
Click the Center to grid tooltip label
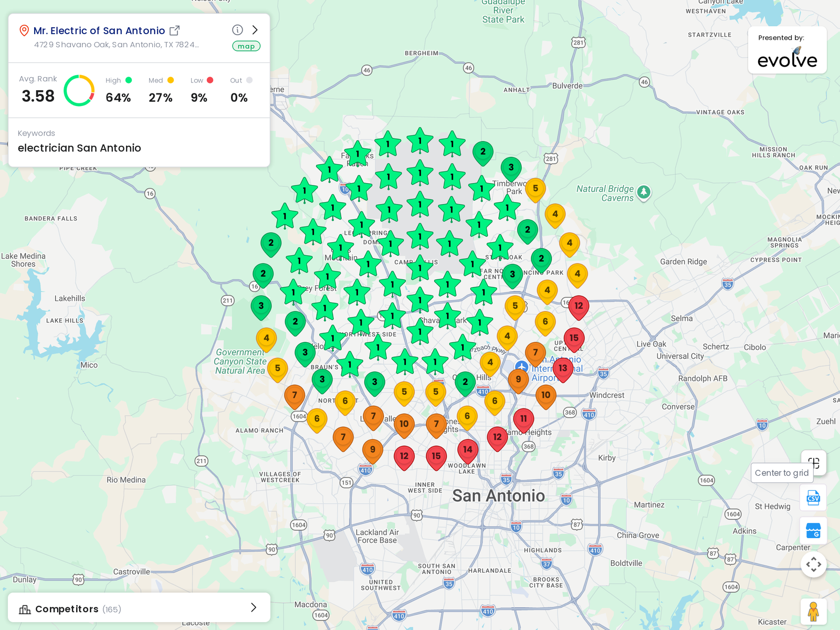click(782, 473)
